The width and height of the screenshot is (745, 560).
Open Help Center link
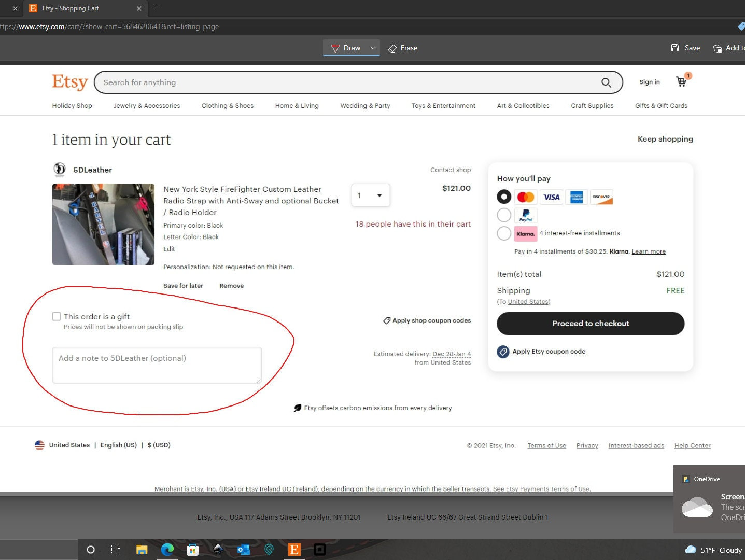coord(692,446)
